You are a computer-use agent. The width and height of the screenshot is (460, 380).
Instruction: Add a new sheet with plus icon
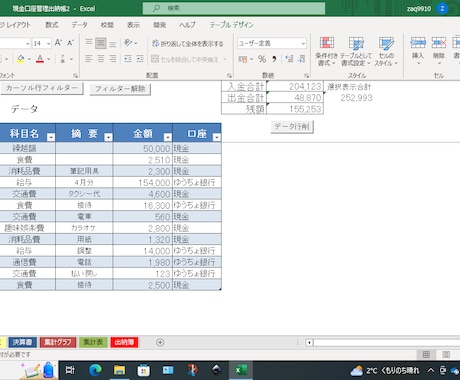(160, 342)
